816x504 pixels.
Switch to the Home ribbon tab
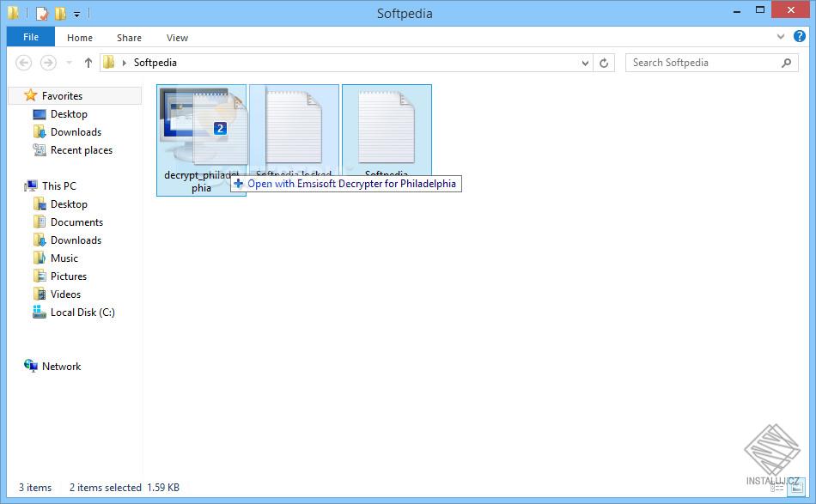(80, 38)
